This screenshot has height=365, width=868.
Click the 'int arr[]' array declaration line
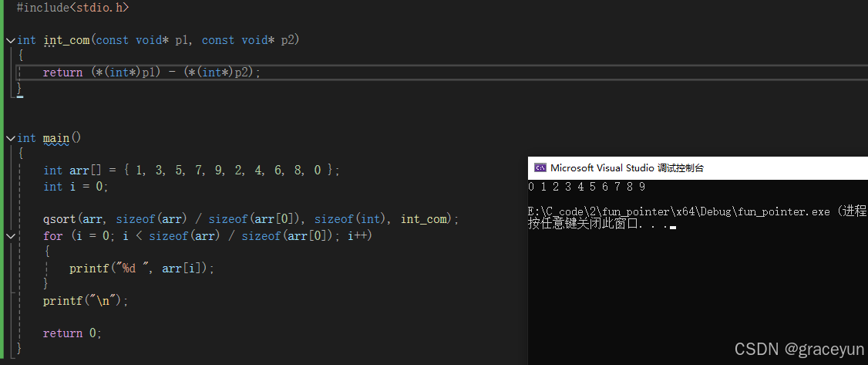[191, 171]
